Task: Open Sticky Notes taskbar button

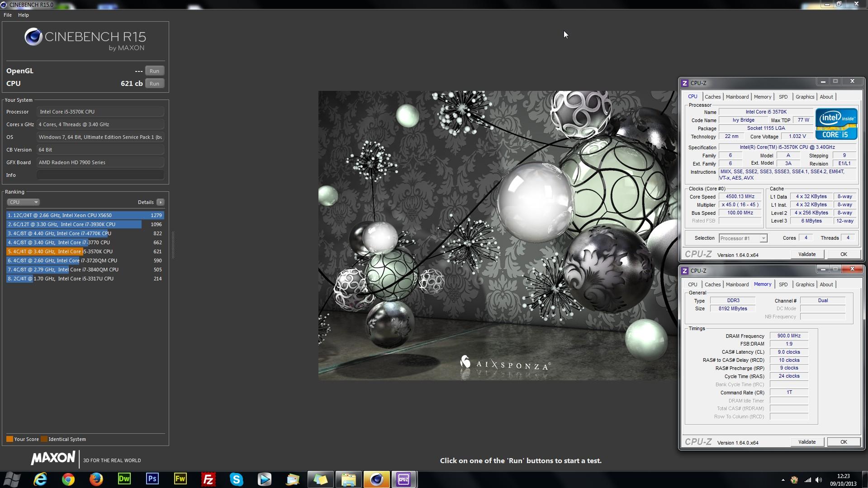Action: click(320, 479)
